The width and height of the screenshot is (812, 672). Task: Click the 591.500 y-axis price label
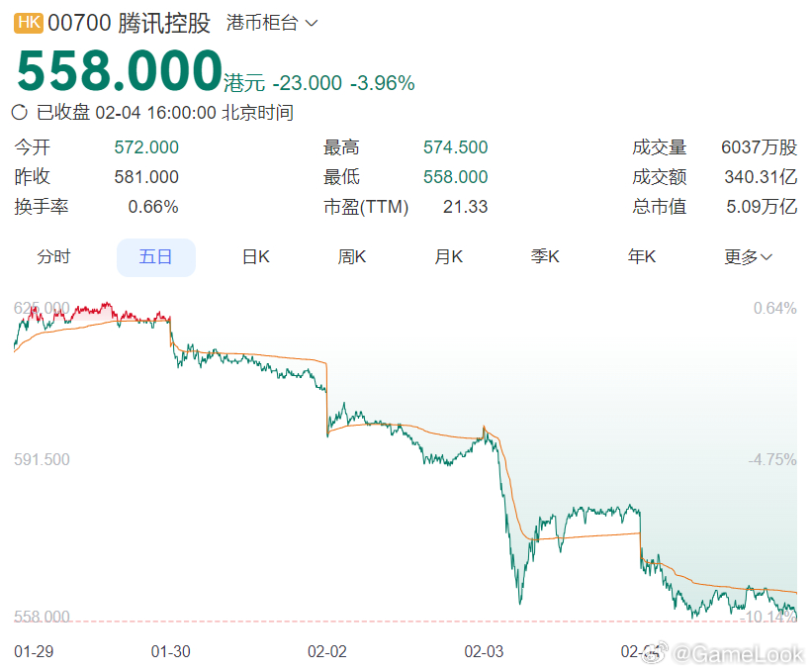pos(42,459)
